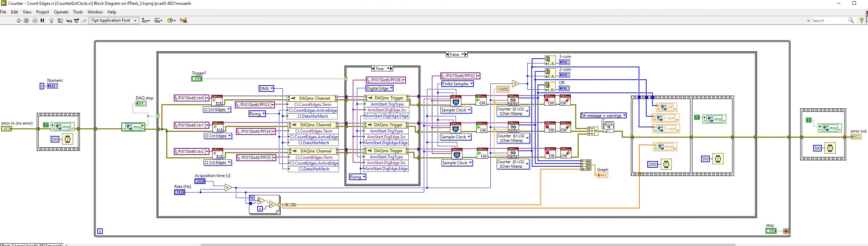Viewport: 868px width, 246px height.
Task: Click the Clean Up Diagram icon
Action: 183,21
